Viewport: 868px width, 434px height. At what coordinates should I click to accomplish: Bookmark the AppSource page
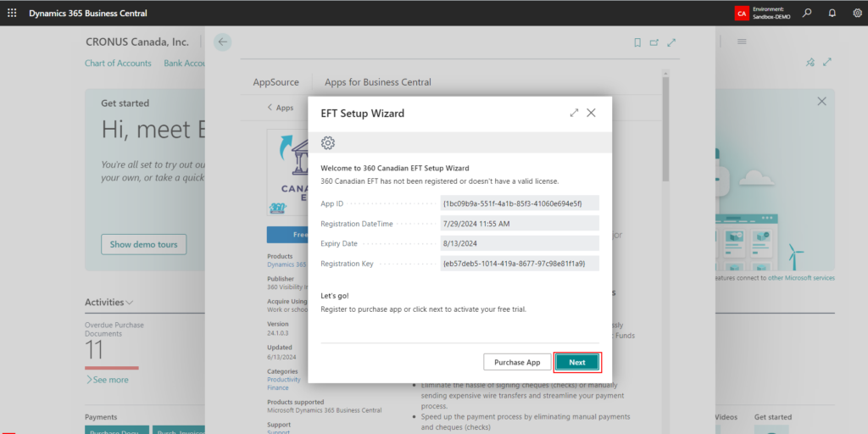tap(637, 42)
